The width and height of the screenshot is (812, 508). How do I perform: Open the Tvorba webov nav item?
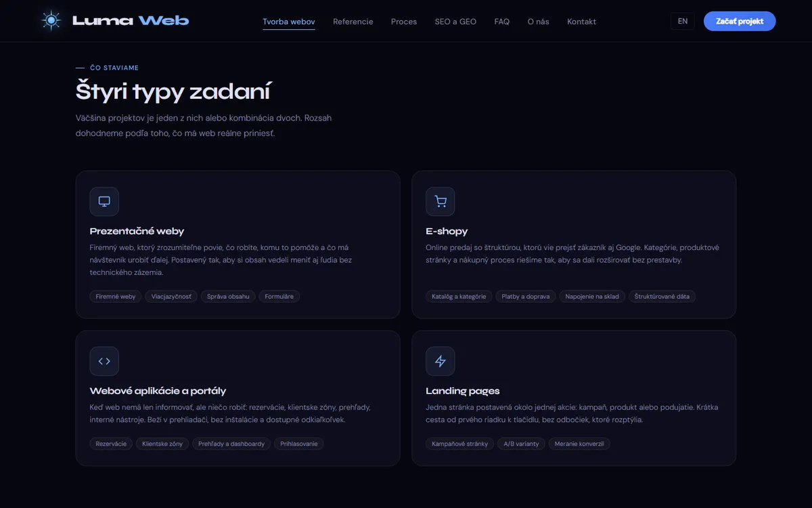pyautogui.click(x=289, y=22)
